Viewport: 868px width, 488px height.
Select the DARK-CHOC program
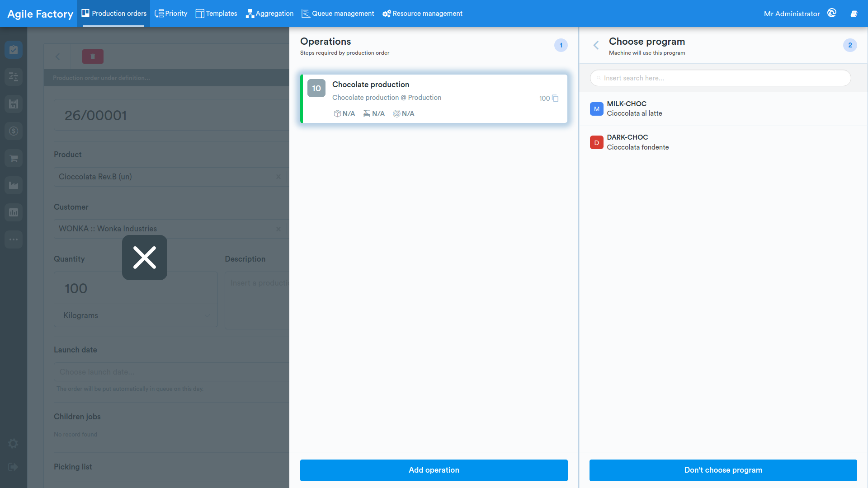coord(723,142)
